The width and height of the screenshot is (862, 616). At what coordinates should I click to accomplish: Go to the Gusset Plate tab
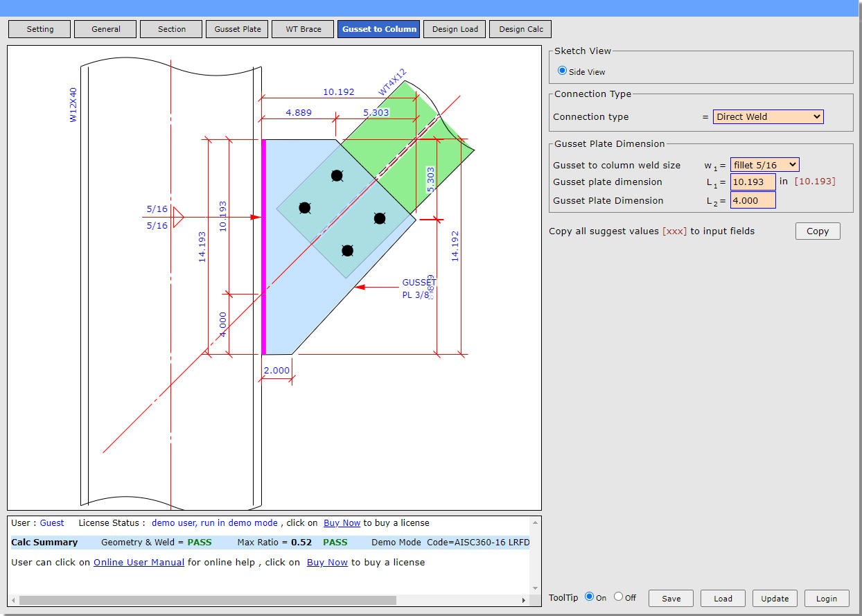coord(237,29)
